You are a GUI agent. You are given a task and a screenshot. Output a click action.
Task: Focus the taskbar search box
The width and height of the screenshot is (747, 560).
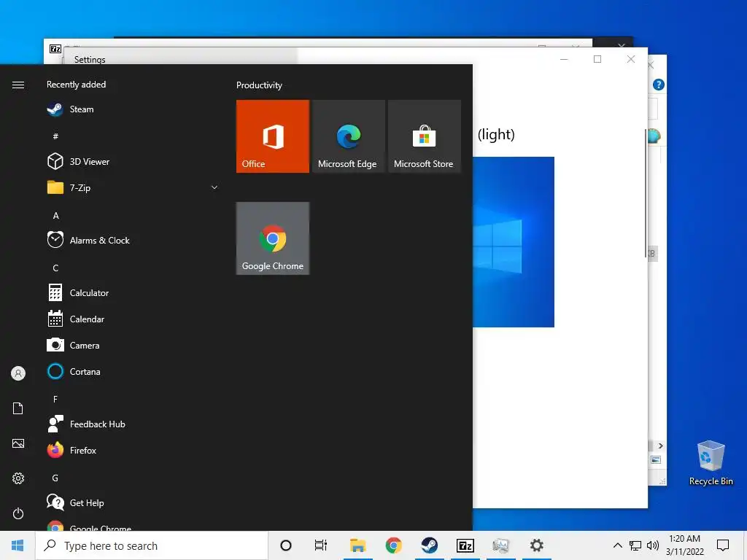152,545
